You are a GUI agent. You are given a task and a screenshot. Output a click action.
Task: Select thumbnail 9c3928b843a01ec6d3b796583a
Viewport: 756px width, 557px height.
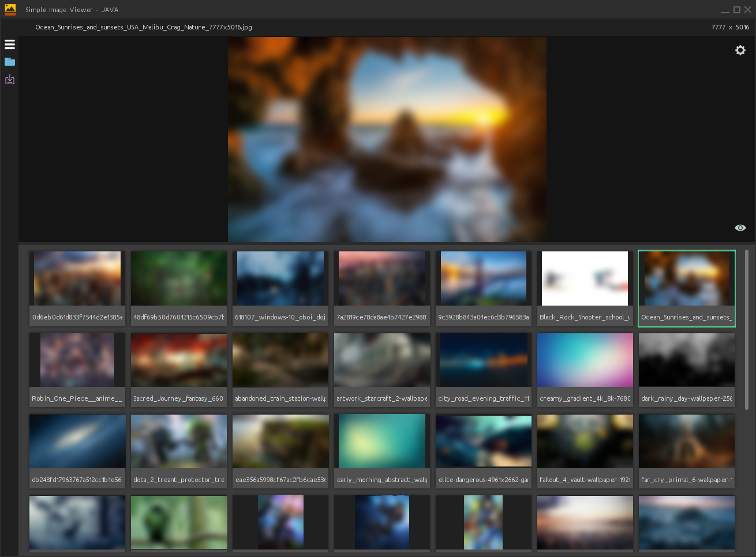pyautogui.click(x=484, y=289)
